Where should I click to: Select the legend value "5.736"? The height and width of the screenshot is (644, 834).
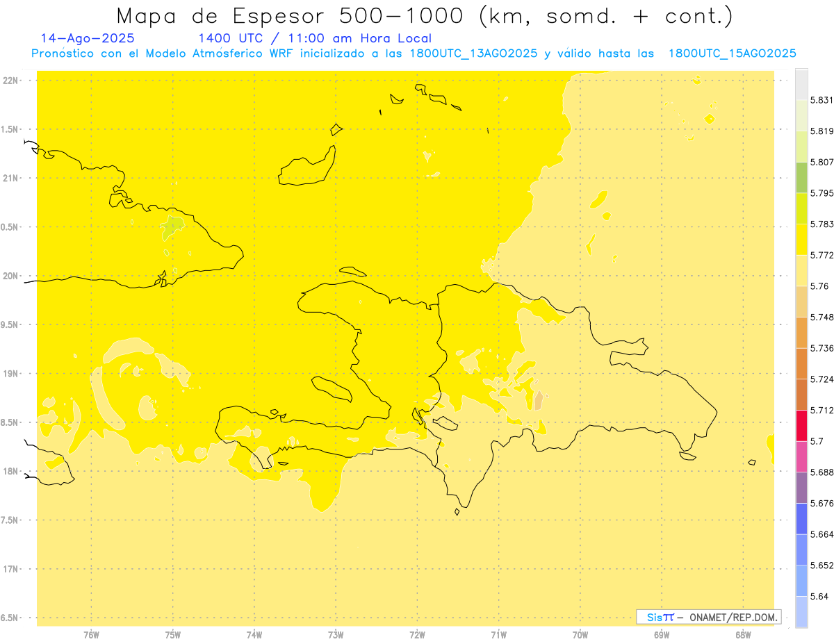coord(821,348)
